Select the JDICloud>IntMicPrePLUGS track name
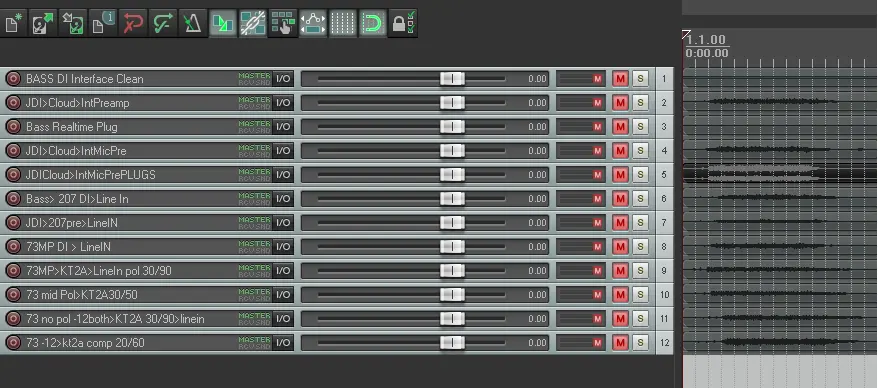This screenshot has width=878, height=388. click(x=91, y=175)
